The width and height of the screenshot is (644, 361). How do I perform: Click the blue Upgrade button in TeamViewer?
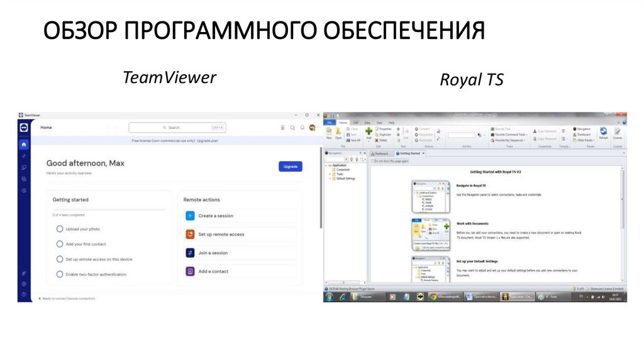pos(291,166)
